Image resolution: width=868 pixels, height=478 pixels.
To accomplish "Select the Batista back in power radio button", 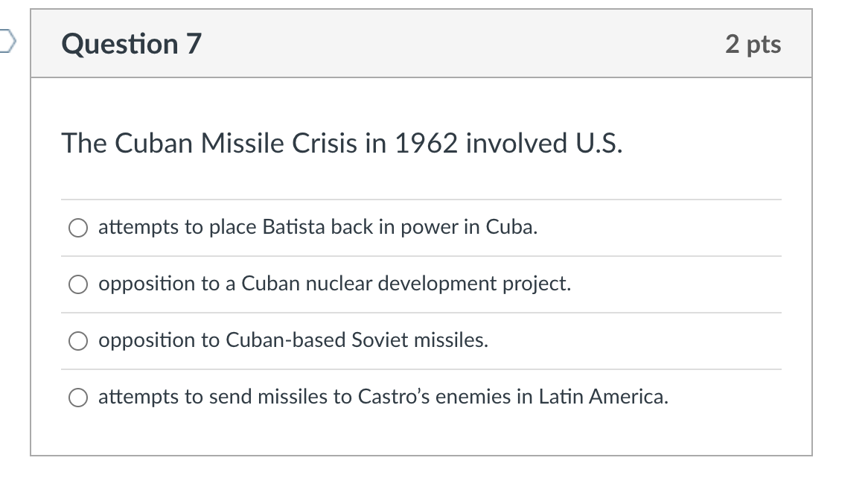I will [78, 228].
